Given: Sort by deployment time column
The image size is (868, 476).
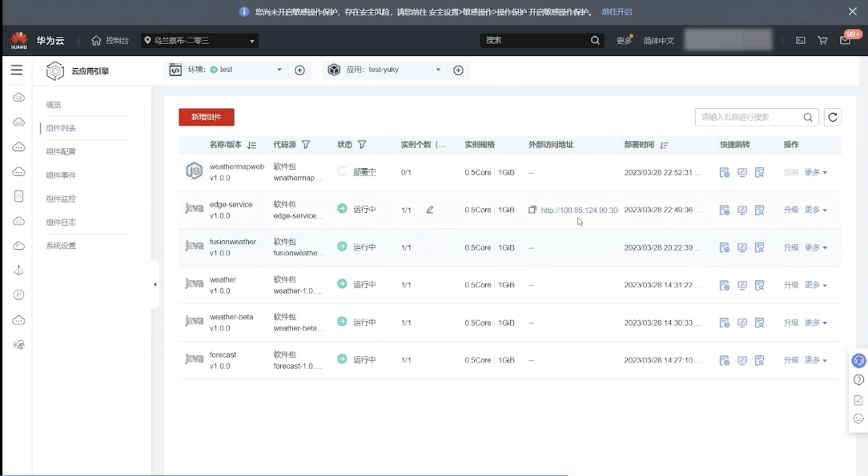Looking at the screenshot, I should click(x=664, y=145).
